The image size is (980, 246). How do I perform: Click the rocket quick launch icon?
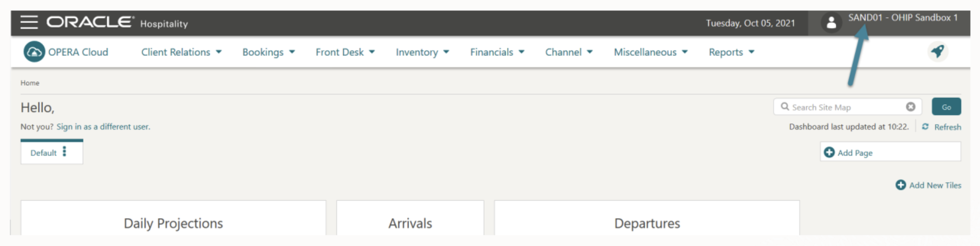point(938,51)
